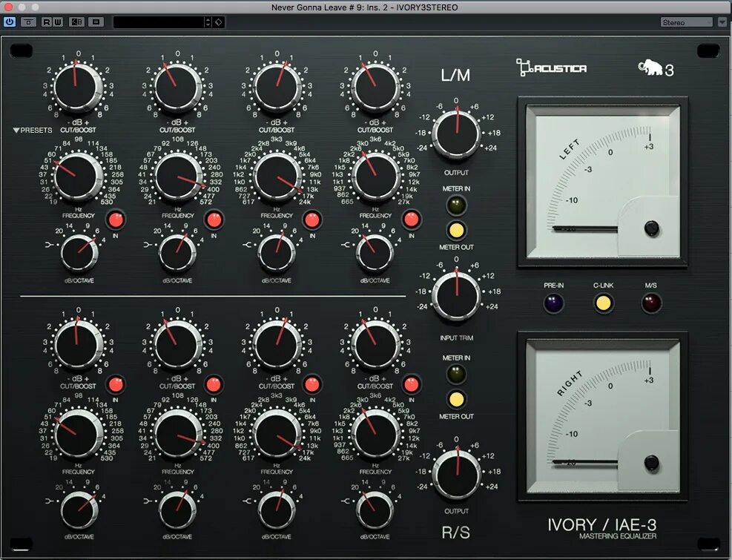Toggle R/S band 2 IN red button
The image size is (732, 560).
point(214,384)
